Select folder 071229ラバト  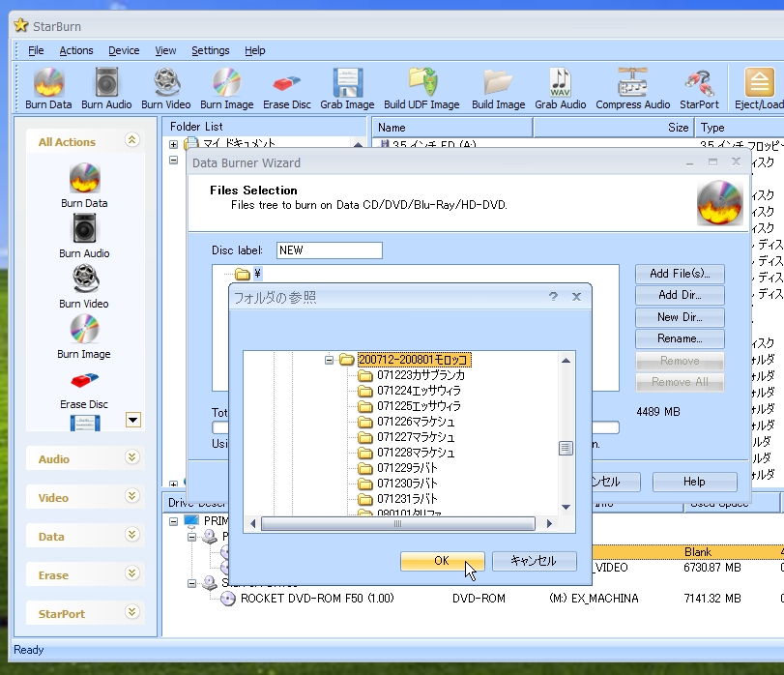[x=408, y=468]
